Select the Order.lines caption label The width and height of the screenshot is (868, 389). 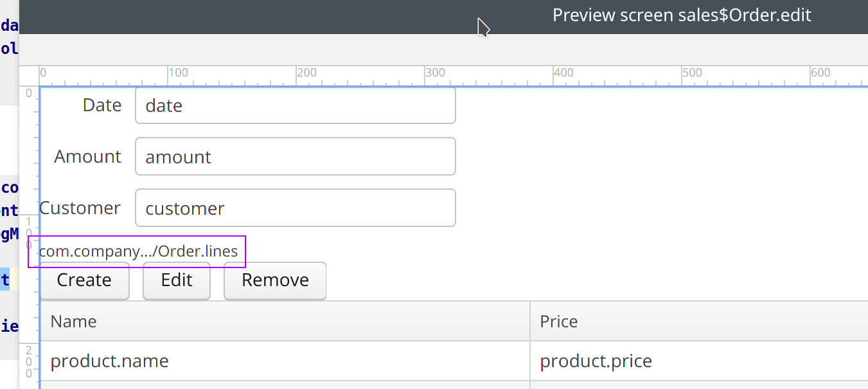tap(138, 251)
